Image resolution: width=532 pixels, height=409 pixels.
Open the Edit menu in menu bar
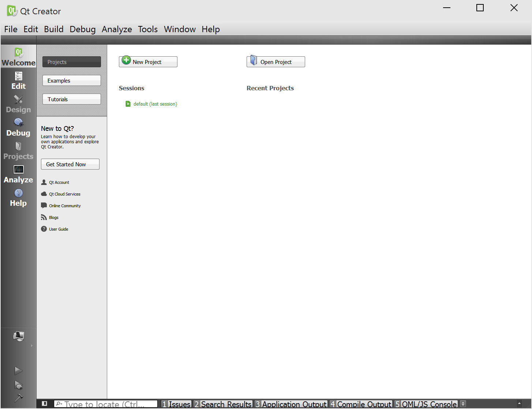[x=31, y=29]
